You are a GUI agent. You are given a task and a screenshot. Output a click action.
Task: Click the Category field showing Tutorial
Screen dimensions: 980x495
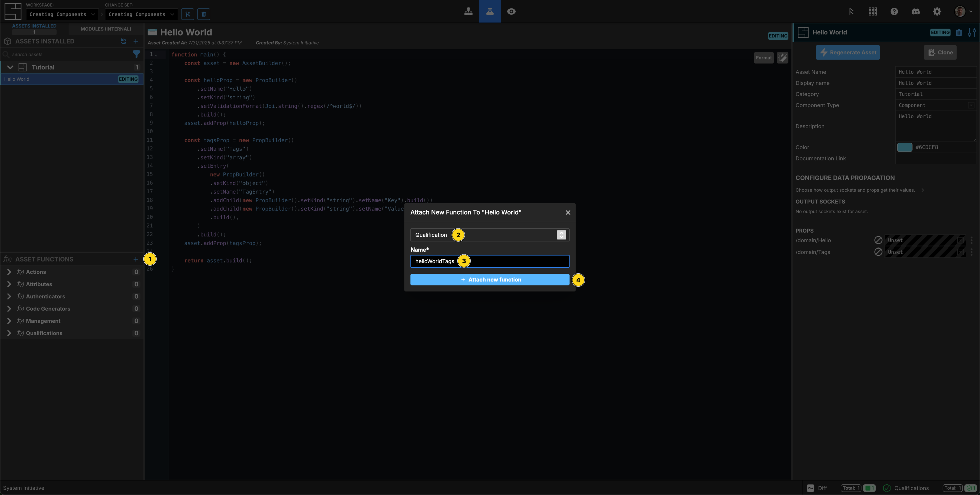(936, 94)
